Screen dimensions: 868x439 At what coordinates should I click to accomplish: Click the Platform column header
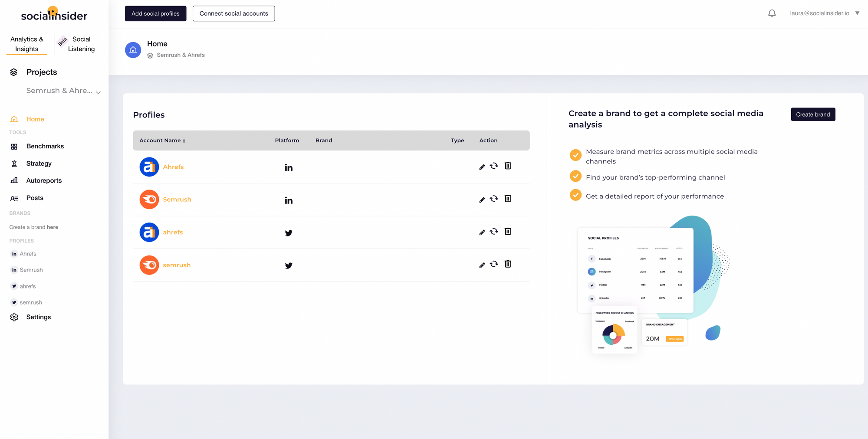pyautogui.click(x=287, y=141)
